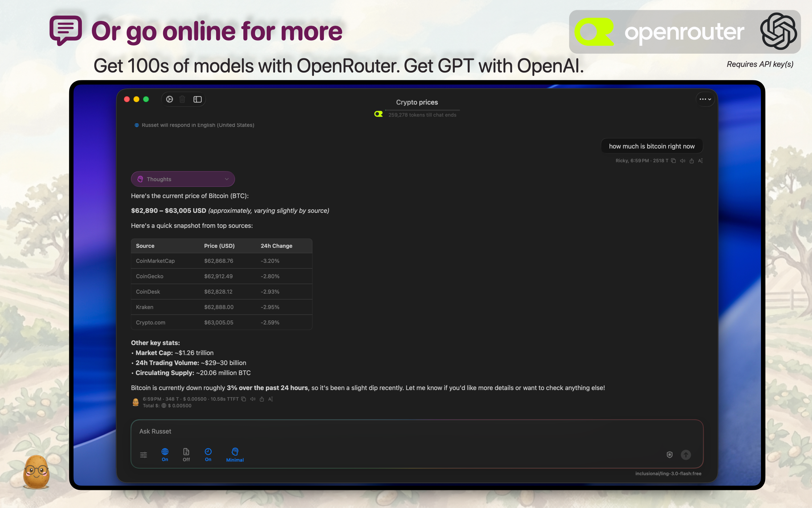812x508 pixels.
Task: Click the globe icon in Total $ line
Action: (164, 405)
